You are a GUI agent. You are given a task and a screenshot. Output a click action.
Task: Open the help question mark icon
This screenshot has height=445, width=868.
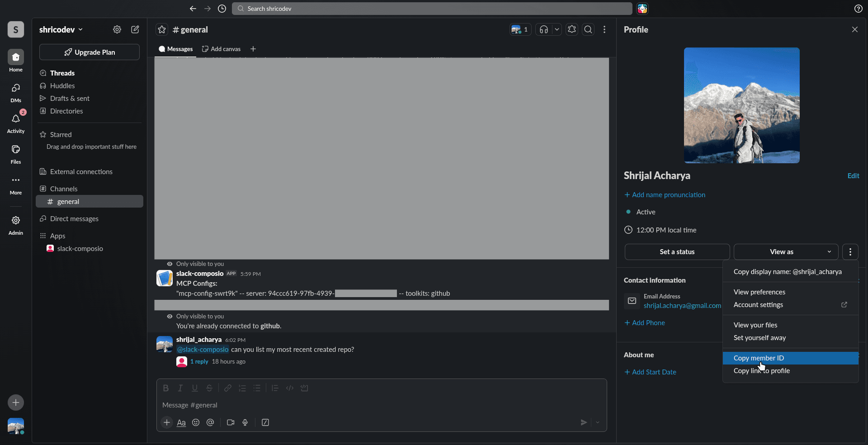pos(859,9)
